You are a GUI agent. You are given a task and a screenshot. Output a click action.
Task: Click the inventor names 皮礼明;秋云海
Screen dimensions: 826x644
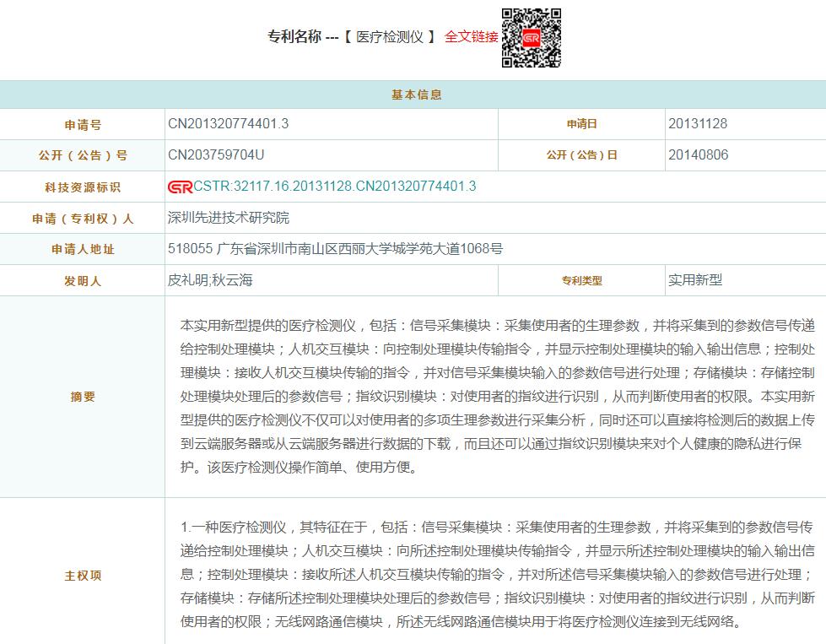coord(210,280)
